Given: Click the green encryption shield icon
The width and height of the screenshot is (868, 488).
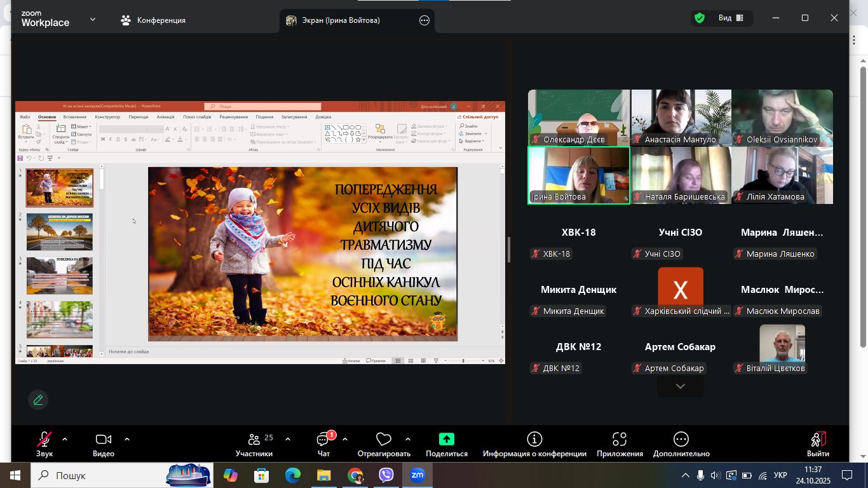Looking at the screenshot, I should [700, 18].
